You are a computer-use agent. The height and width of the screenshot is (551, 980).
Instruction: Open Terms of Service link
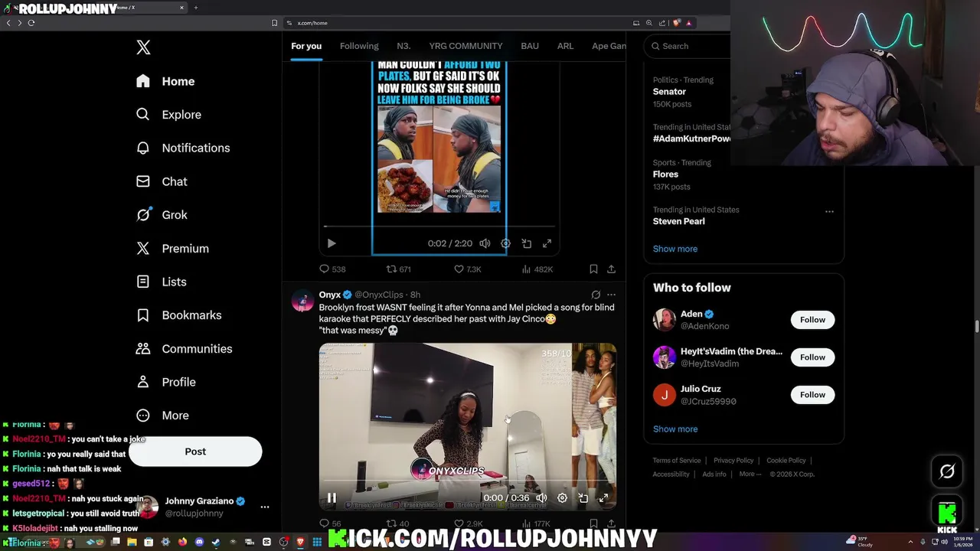tap(677, 461)
